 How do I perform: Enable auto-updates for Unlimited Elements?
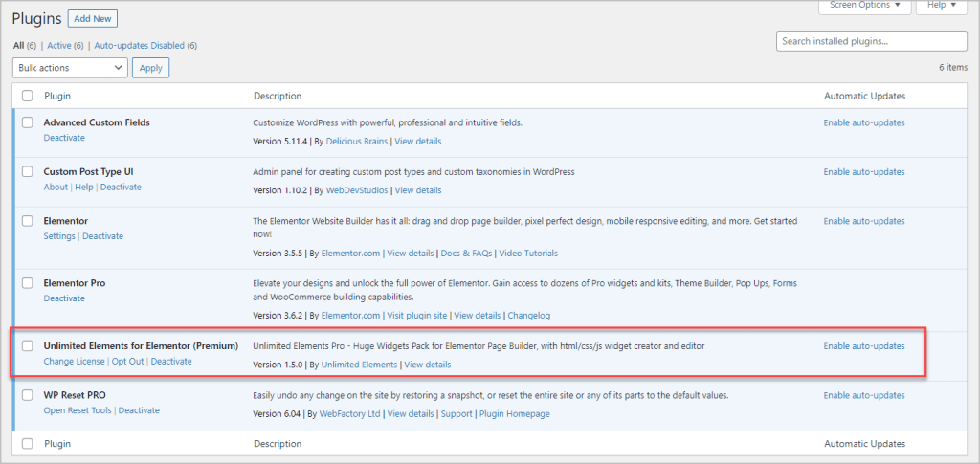tap(864, 346)
